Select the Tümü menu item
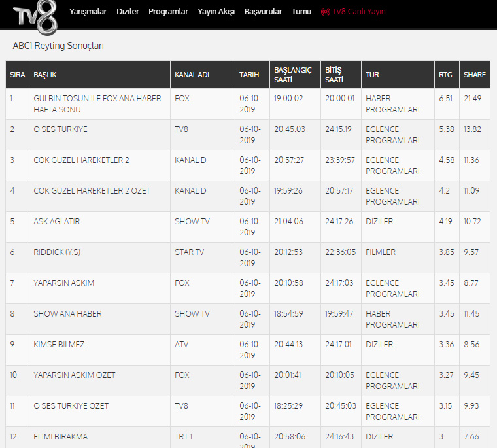The image size is (497, 448). point(301,12)
